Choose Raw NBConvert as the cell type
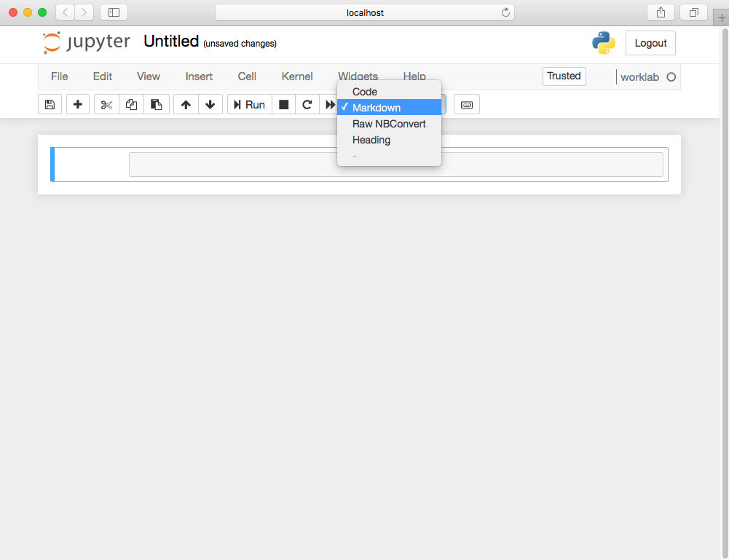This screenshot has height=560, width=729. tap(388, 124)
